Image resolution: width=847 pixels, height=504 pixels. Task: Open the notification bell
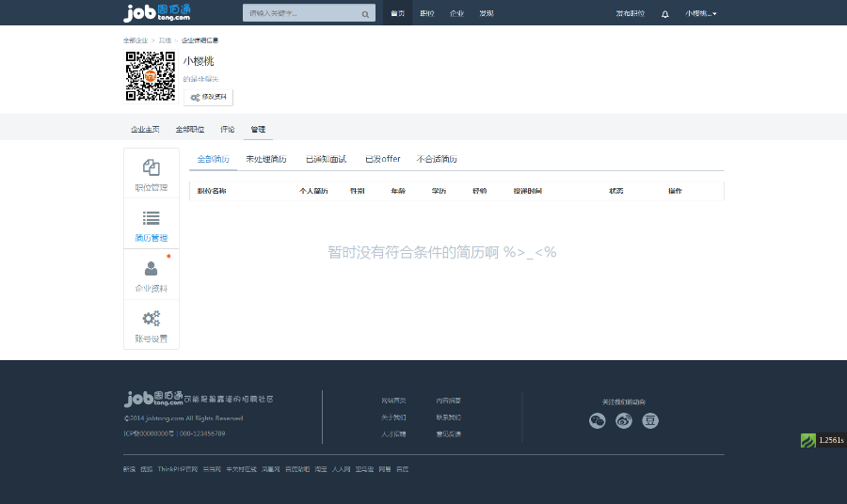tap(665, 14)
